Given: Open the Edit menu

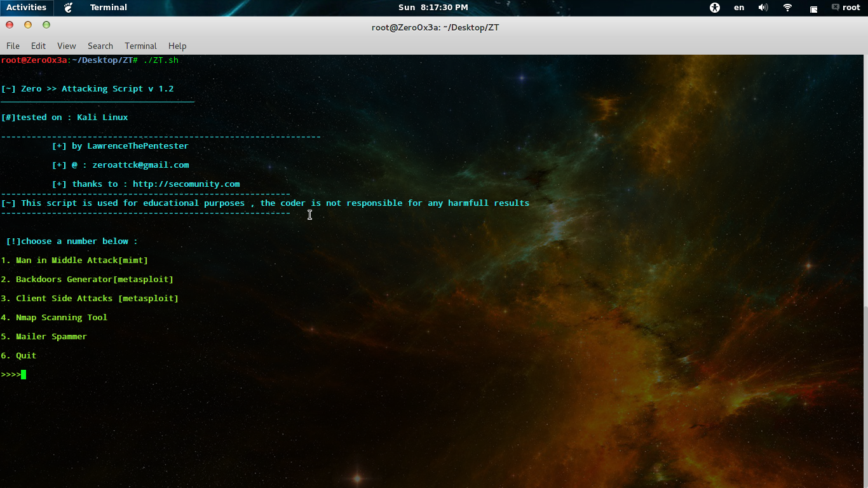Looking at the screenshot, I should [39, 46].
